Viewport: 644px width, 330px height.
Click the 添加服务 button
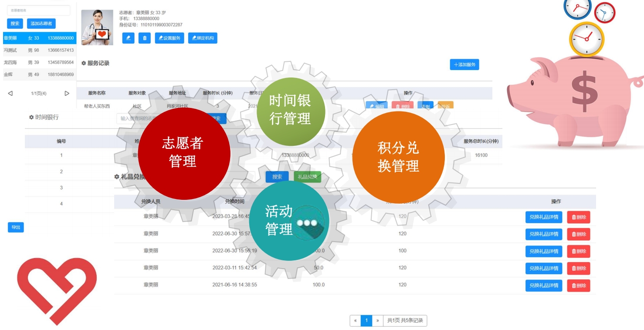[464, 64]
